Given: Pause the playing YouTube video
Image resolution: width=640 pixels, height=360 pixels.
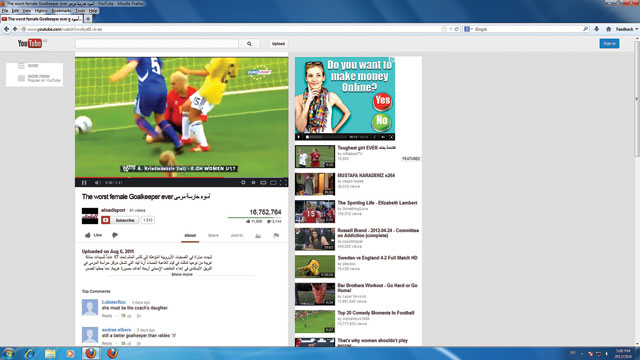Looking at the screenshot, I should click(84, 183).
